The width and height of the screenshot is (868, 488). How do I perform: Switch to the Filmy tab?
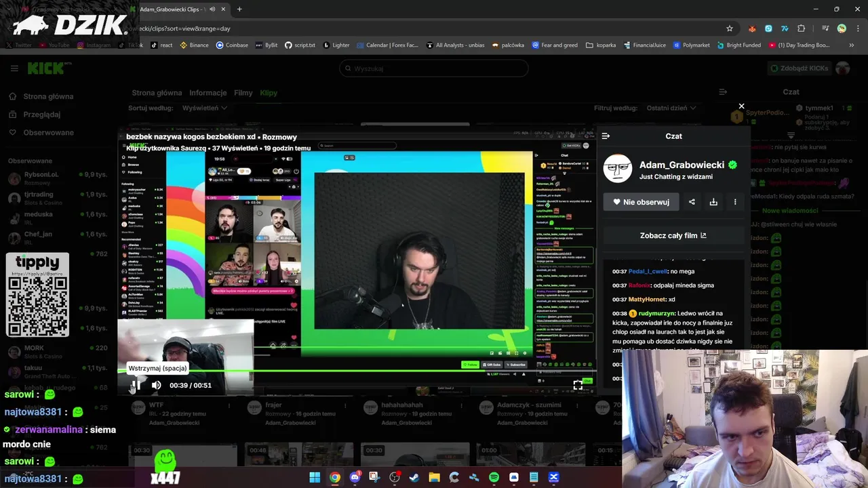[x=243, y=93]
